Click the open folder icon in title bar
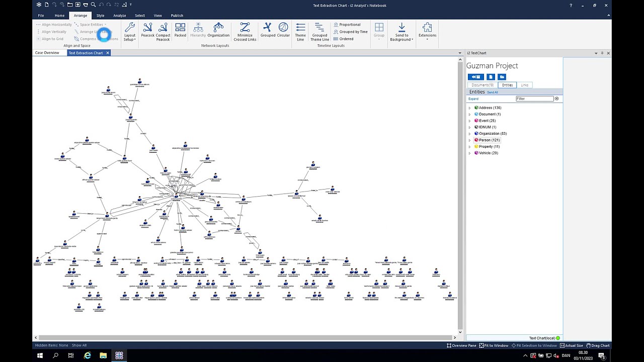 (70, 5)
